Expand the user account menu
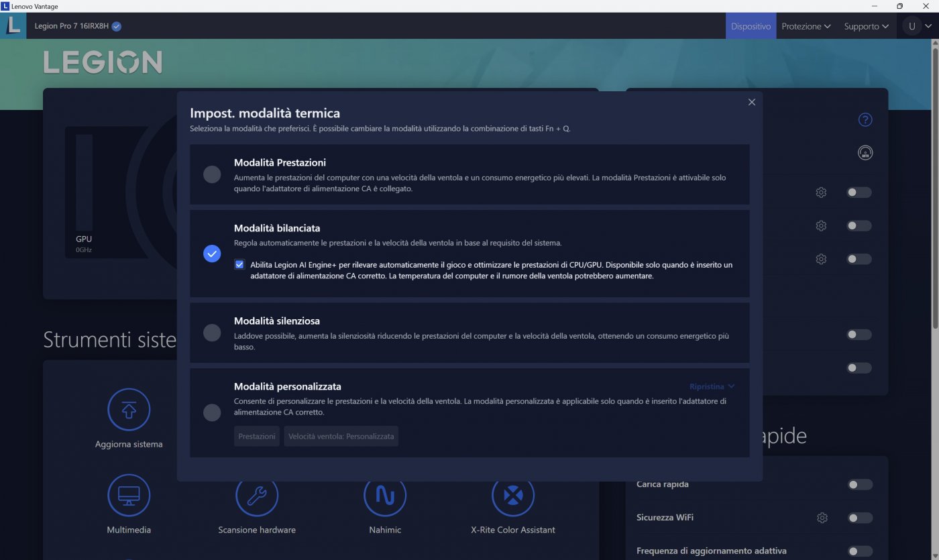 pyautogui.click(x=917, y=26)
